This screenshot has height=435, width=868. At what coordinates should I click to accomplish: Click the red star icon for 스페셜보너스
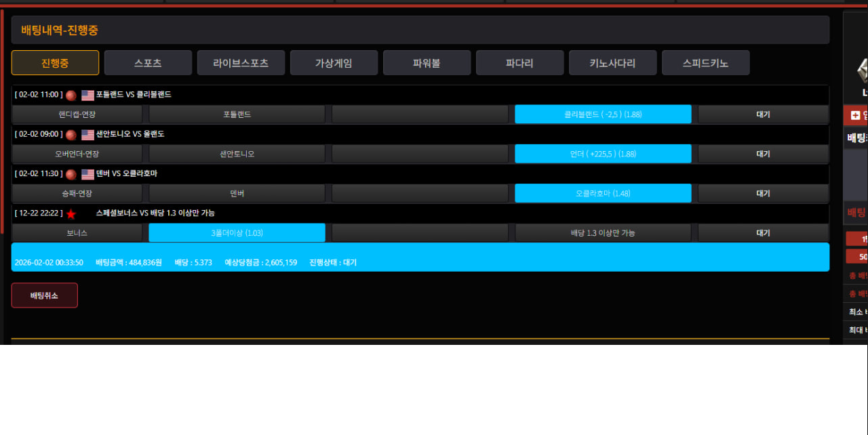pos(71,214)
